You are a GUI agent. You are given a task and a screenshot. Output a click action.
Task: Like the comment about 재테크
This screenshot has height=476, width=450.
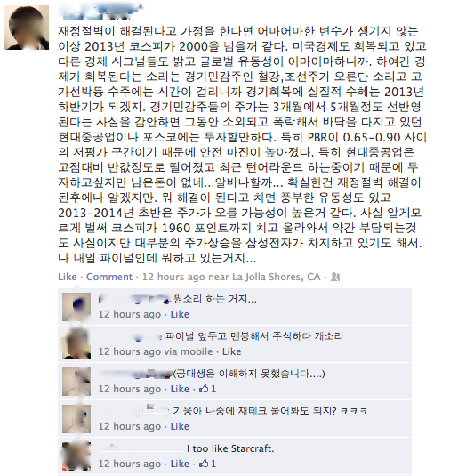click(x=180, y=426)
